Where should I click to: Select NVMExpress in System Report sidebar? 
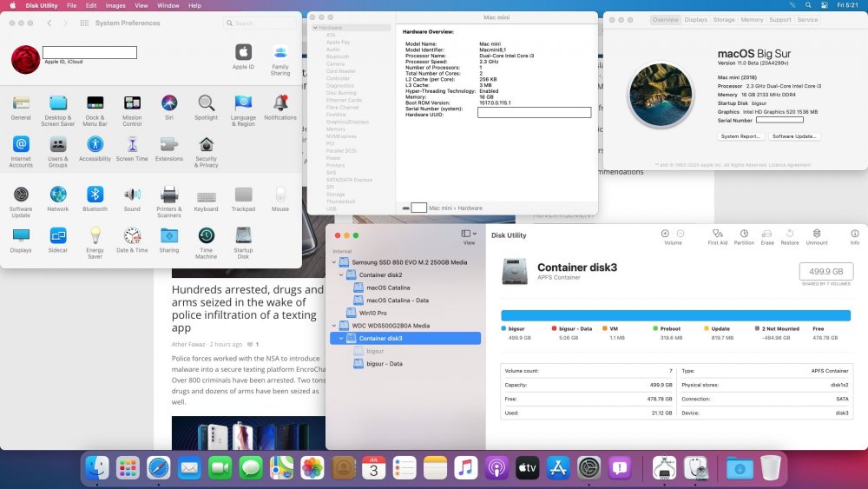pyautogui.click(x=341, y=136)
